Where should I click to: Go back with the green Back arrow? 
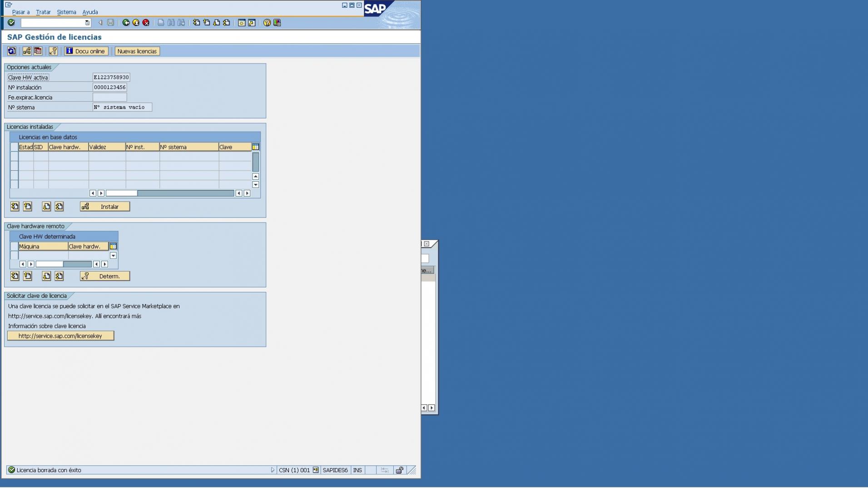click(126, 23)
